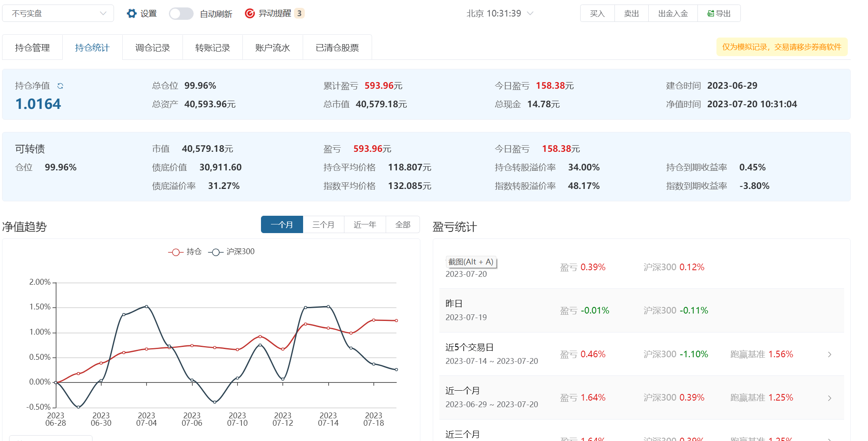Viewport: 868px width, 441px height.
Task: Click the 沪深300 data point at 2023 06-28
Action: 56,382
